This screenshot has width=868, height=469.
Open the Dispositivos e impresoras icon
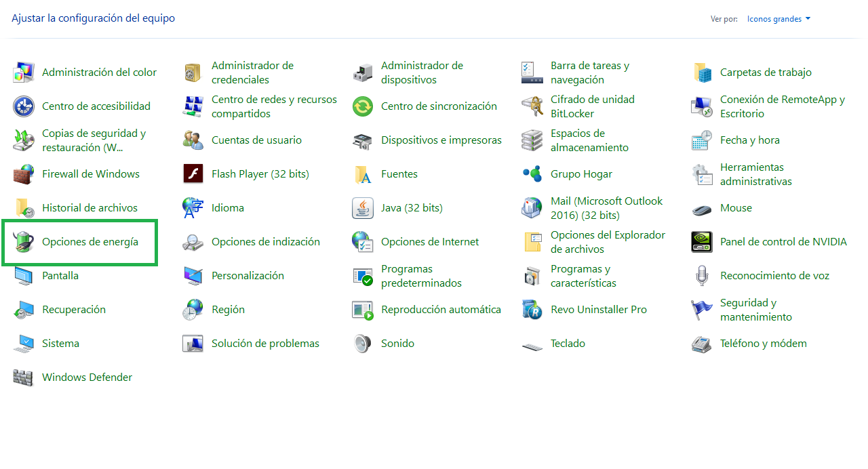[x=363, y=140]
